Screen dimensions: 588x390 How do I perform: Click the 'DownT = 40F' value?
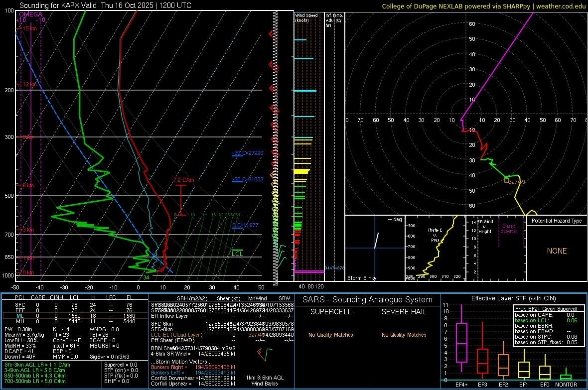click(x=20, y=357)
